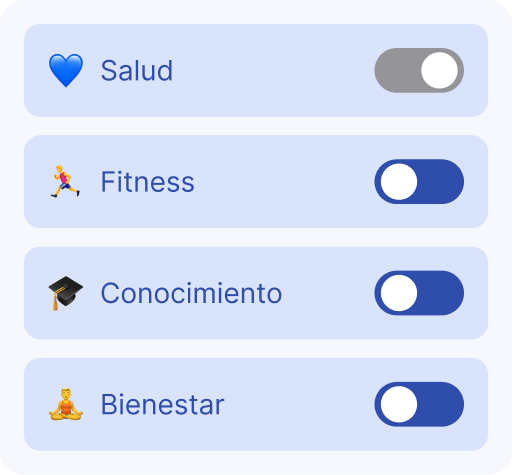Click the white knob on the Conocimiento switch
This screenshot has height=475, width=512.
(x=399, y=293)
